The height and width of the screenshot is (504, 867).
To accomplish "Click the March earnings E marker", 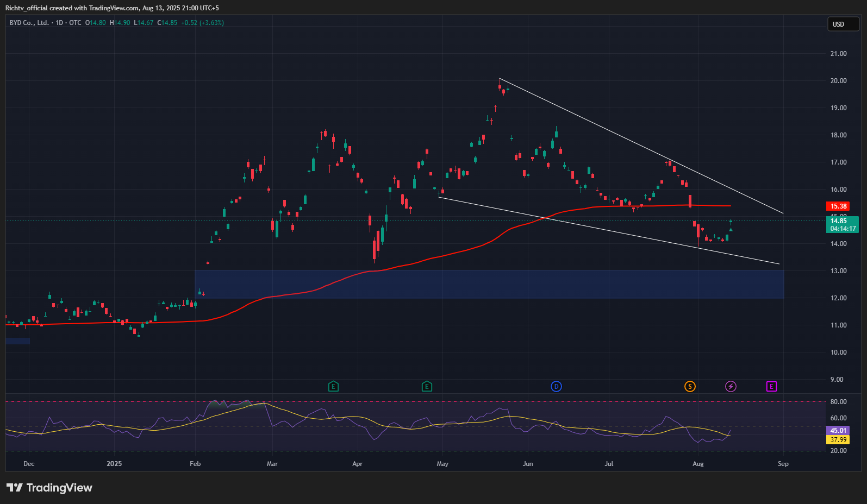I will tap(334, 387).
